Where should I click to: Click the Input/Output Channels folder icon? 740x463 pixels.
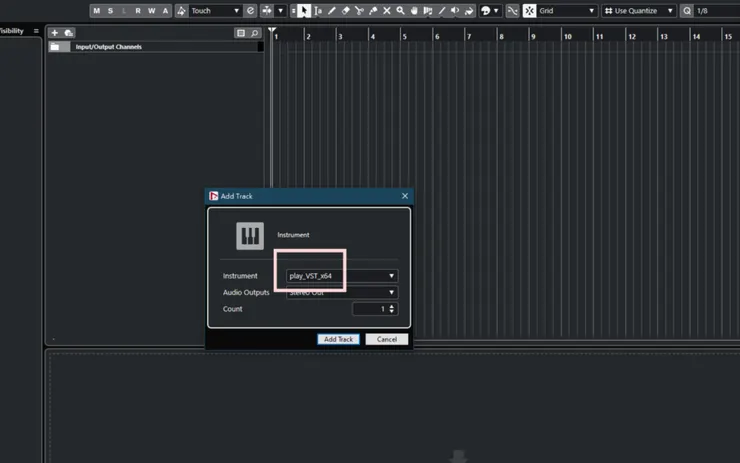(x=55, y=47)
